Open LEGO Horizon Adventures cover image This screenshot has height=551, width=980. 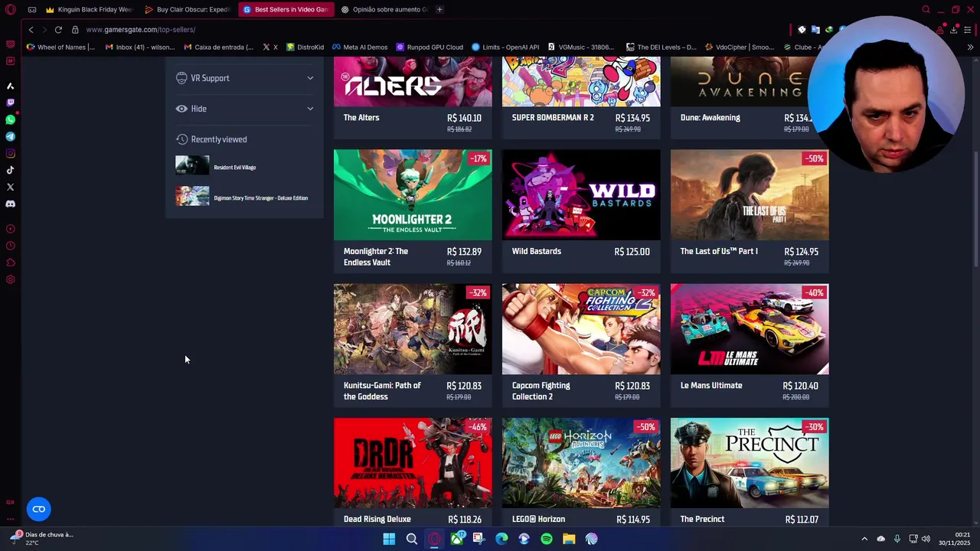pos(581,463)
